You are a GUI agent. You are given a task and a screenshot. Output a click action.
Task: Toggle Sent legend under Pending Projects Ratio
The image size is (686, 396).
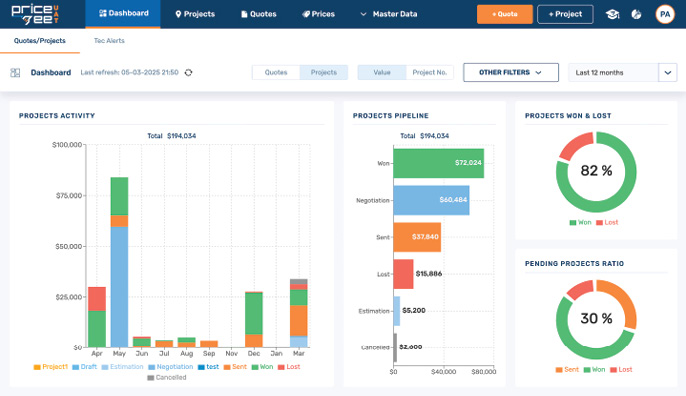[x=567, y=369]
